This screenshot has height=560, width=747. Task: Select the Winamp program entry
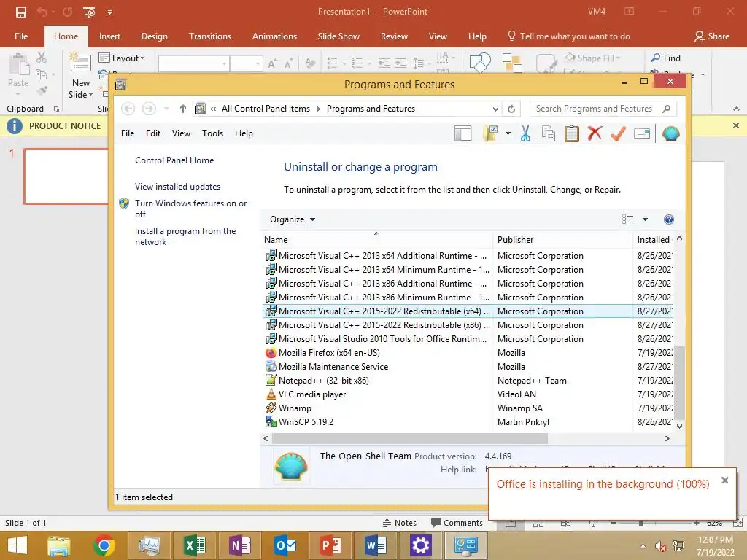(295, 408)
